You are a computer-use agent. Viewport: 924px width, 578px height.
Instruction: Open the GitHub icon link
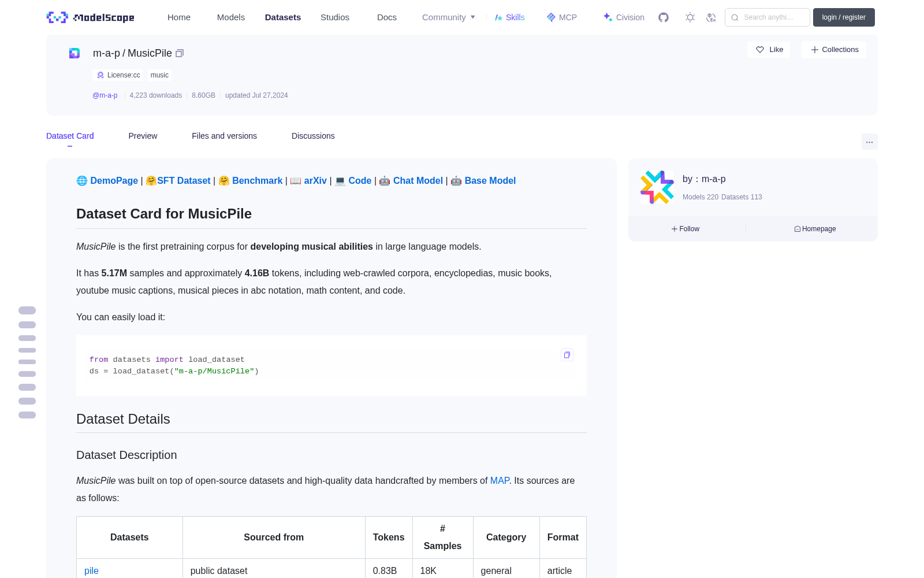664,17
